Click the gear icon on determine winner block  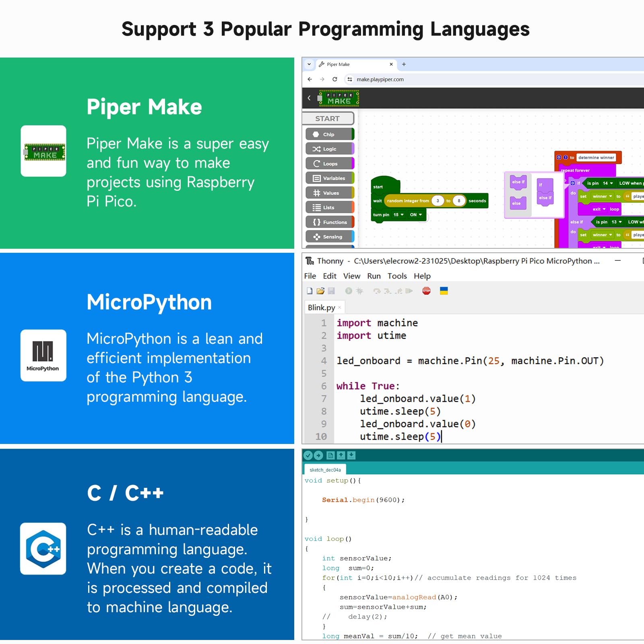(559, 157)
